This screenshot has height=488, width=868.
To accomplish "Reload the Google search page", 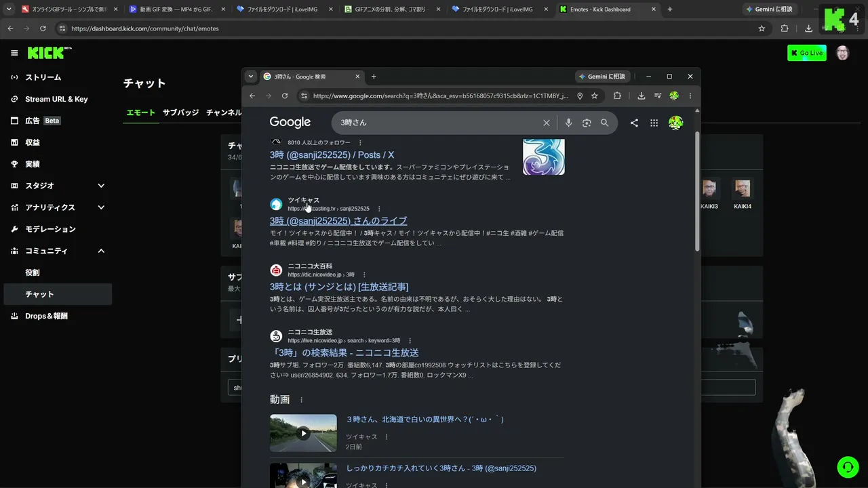I will [x=285, y=96].
